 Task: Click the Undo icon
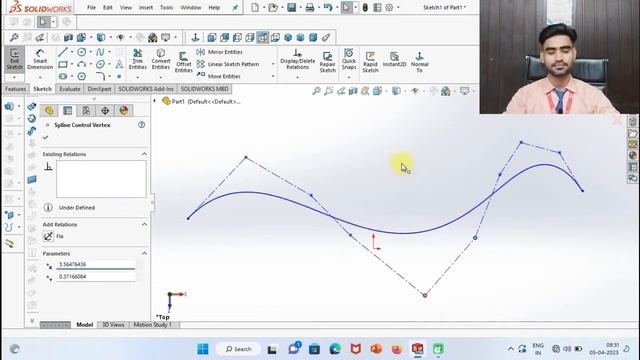click(328, 7)
